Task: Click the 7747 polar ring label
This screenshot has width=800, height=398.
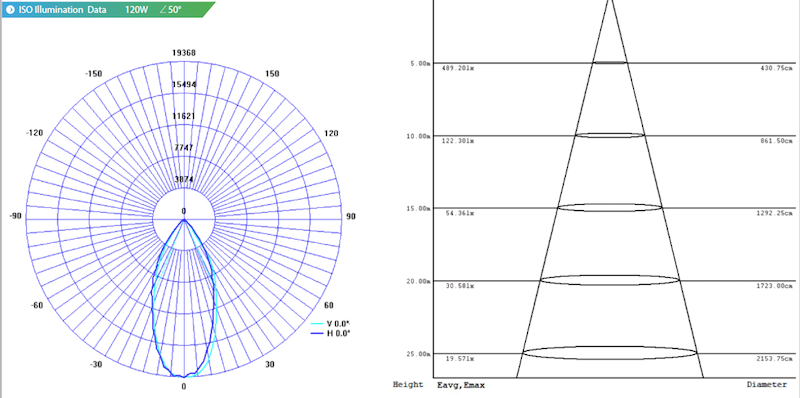Action: point(184,147)
